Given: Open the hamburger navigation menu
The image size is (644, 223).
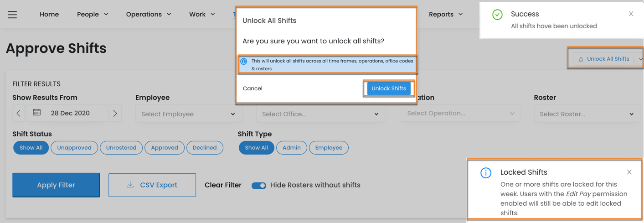Looking at the screenshot, I should tap(12, 15).
